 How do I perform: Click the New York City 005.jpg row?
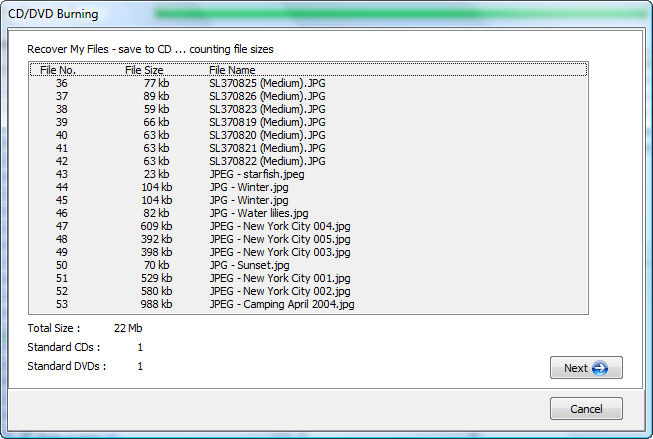(280, 239)
